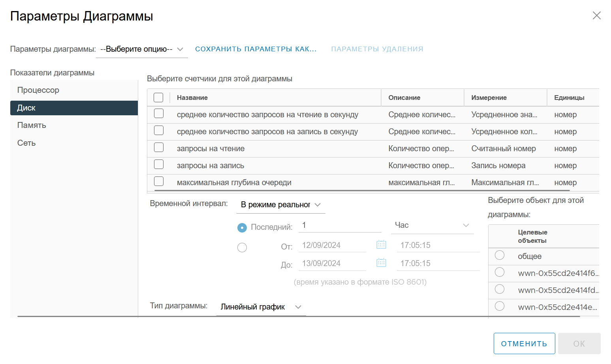Click 'ПАРАМЕТРЫ УДАЛЕНИЯ' link

(x=377, y=49)
